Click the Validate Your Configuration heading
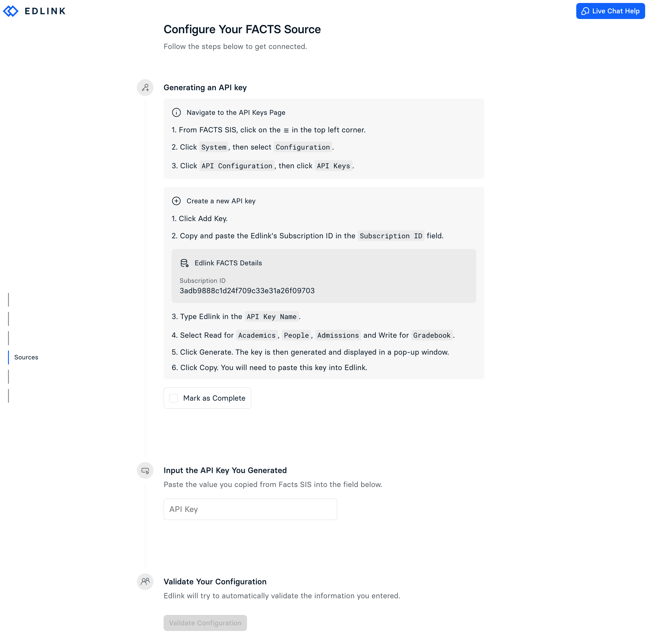The height and width of the screenshot is (644, 649). pos(215,582)
